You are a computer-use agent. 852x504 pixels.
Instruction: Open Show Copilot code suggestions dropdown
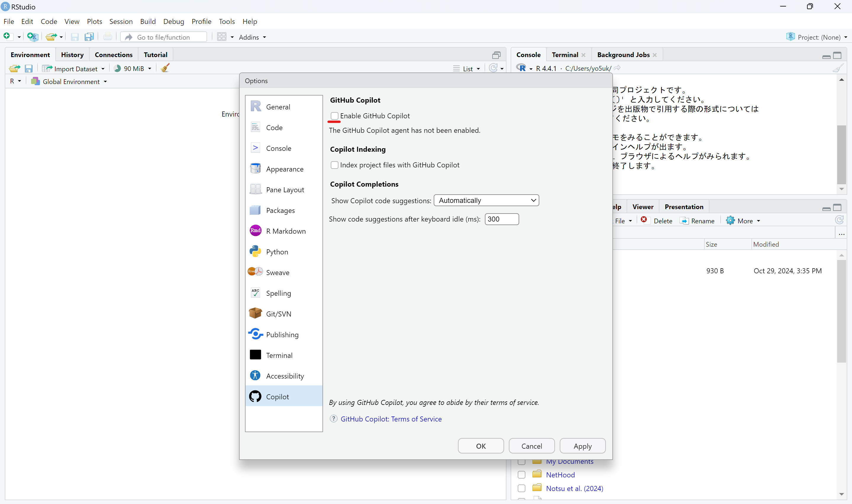pos(486,200)
